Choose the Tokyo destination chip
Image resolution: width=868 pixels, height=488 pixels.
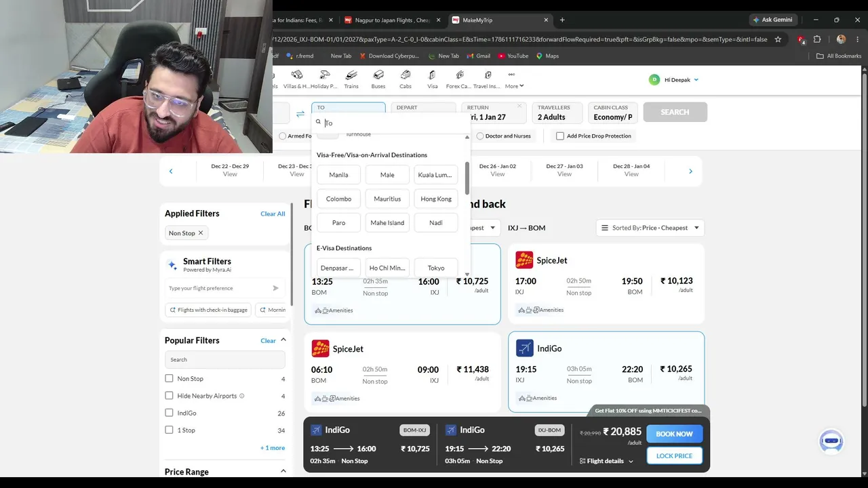[436, 268]
